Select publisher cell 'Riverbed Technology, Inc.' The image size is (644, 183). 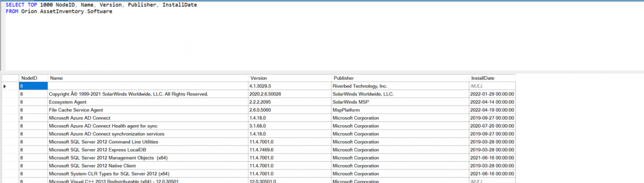pos(400,86)
